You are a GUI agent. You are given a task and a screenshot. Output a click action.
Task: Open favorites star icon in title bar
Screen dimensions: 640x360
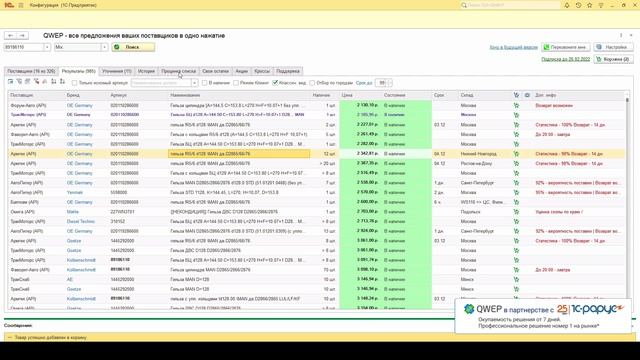point(589,5)
